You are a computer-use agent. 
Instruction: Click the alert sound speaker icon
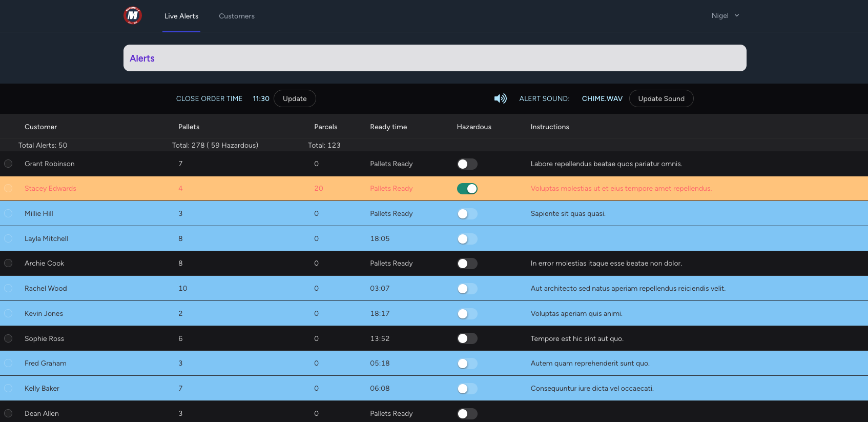click(500, 98)
